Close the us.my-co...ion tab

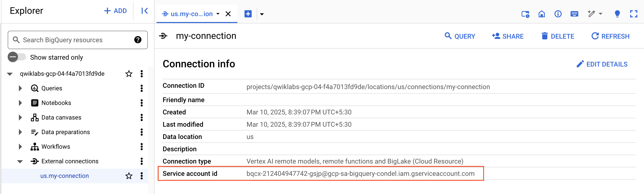pos(228,14)
